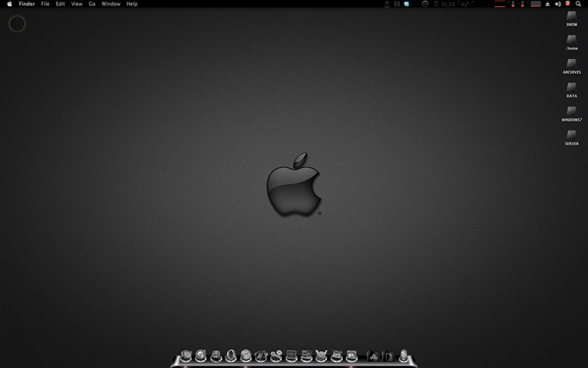Launch the compass-shaped browser icon in the Dock
The image size is (588, 368).
(x=201, y=356)
